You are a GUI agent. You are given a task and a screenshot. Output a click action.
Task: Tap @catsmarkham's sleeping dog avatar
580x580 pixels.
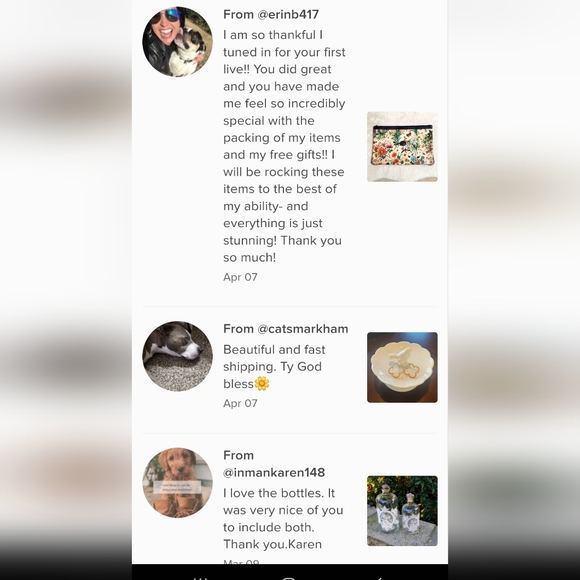pos(178,356)
